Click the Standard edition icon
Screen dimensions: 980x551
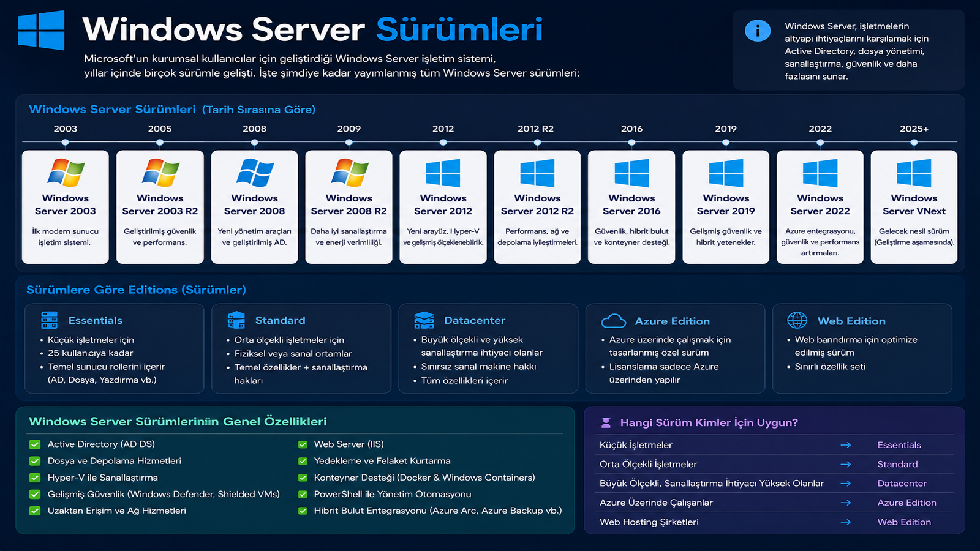coord(236,320)
